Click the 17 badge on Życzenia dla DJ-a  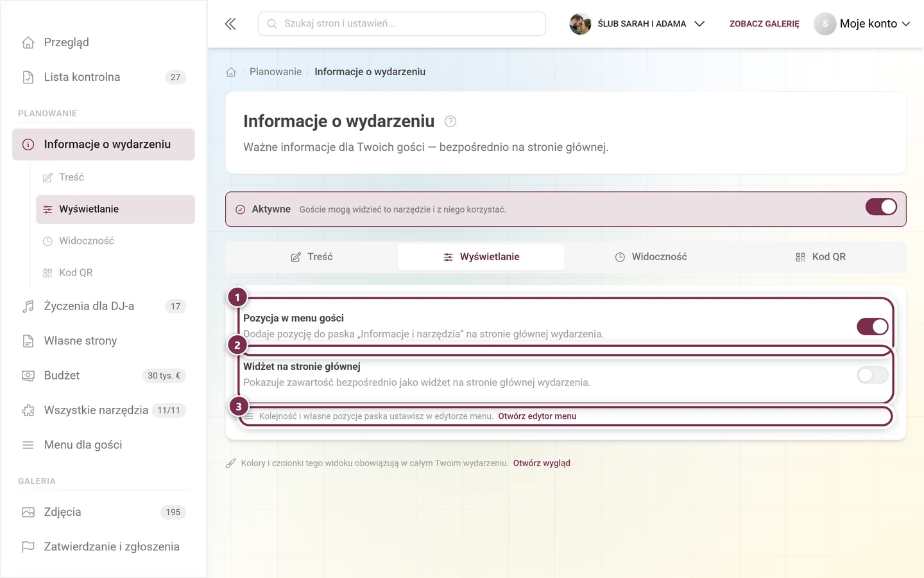pyautogui.click(x=176, y=306)
